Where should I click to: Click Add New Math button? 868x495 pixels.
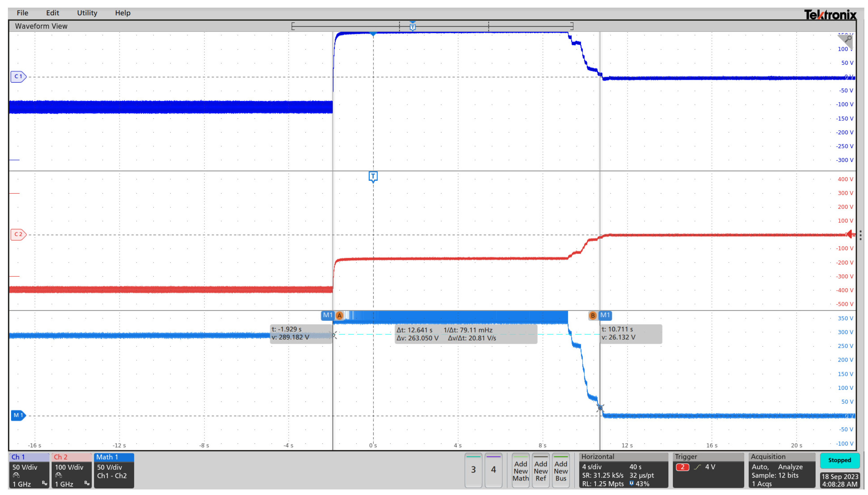click(520, 471)
